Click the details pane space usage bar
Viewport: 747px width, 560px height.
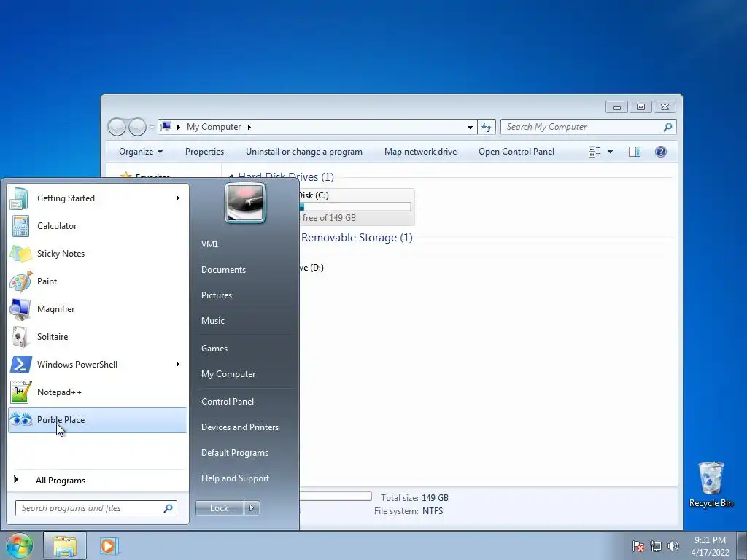click(336, 497)
